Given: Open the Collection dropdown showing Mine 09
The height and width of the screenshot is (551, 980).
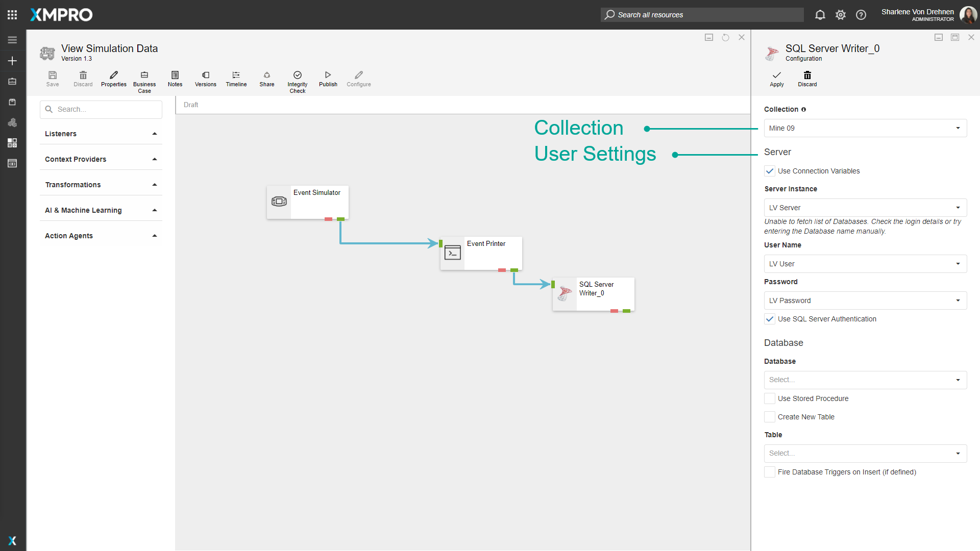Looking at the screenshot, I should tap(865, 128).
